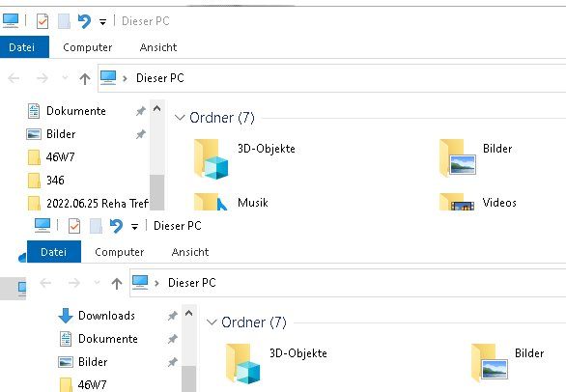Open the Ansicht tab in lower window
Screen dimensions: 566x392
190,252
